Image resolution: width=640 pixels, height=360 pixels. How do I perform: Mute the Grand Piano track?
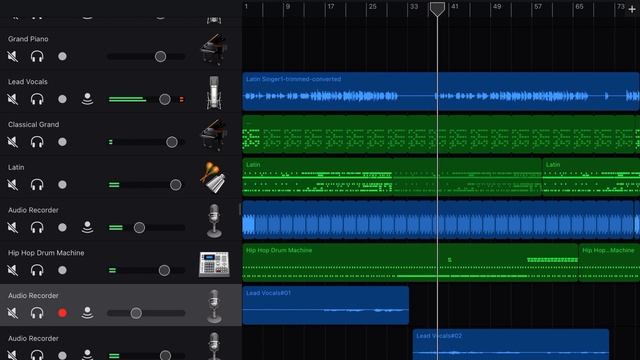click(x=13, y=56)
